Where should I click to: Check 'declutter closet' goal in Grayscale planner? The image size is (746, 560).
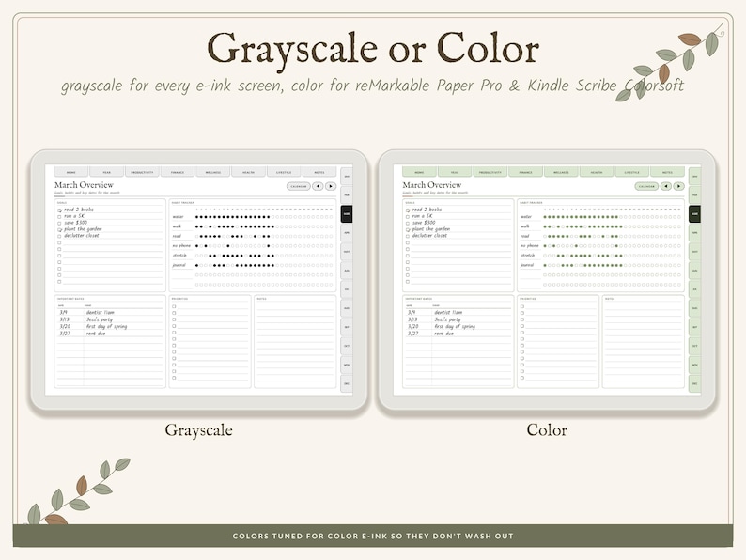(x=59, y=236)
